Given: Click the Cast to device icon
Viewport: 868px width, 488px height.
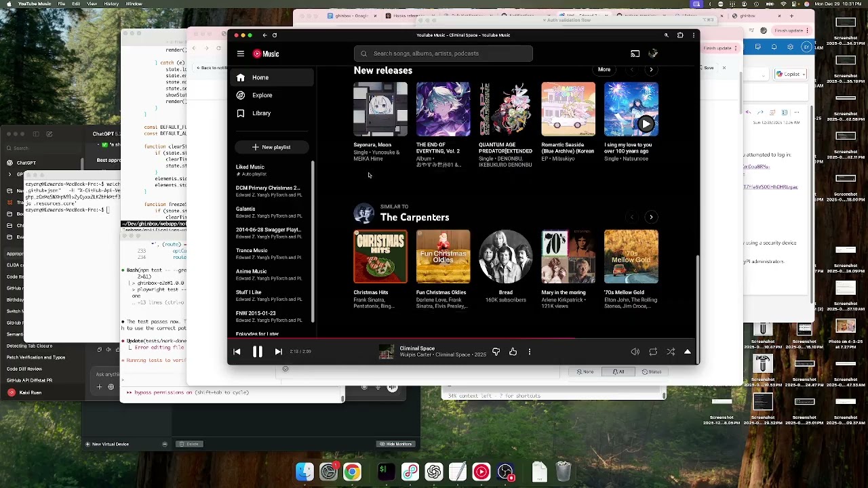Looking at the screenshot, I should coord(635,54).
